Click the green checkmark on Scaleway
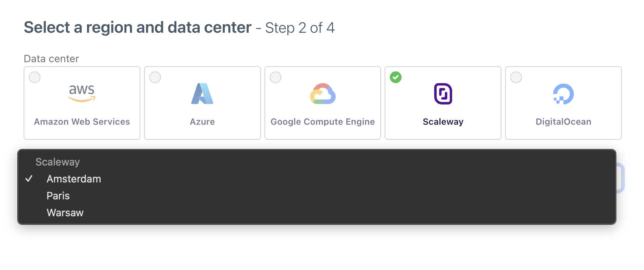The image size is (644, 270). [x=396, y=77]
